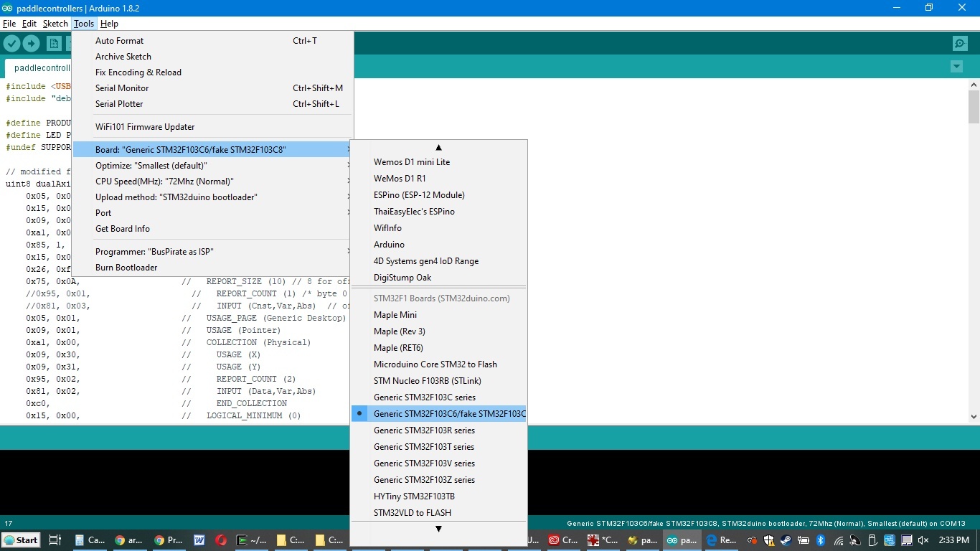
Task: Open Calculator from the taskbar
Action: point(90,540)
